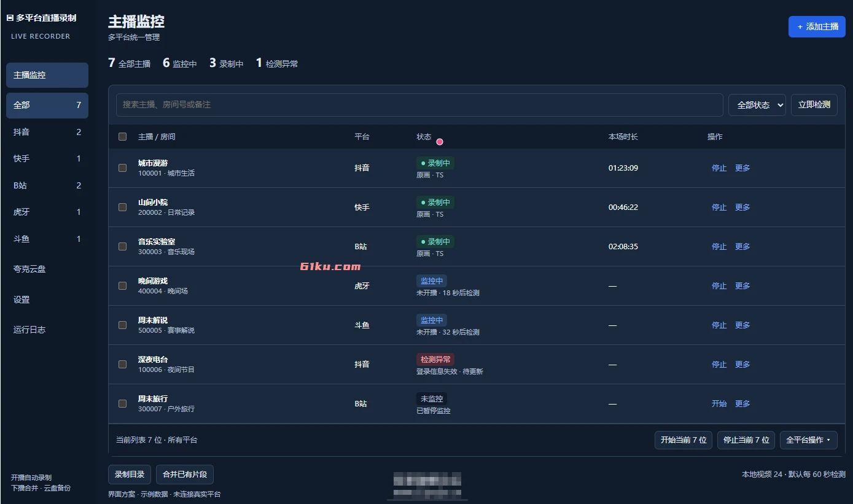This screenshot has width=853, height=504.
Task: Open the 录制目录 folder button
Action: pyautogui.click(x=130, y=475)
